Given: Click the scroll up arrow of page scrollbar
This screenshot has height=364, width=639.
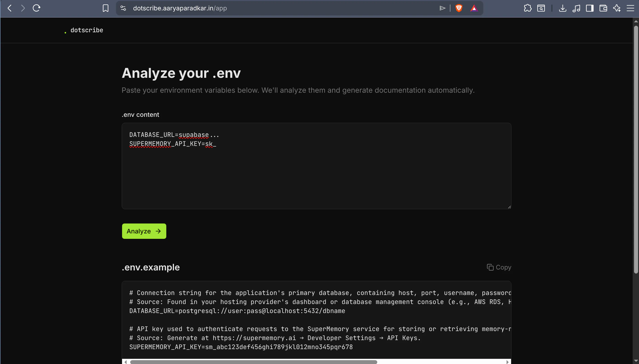Looking at the screenshot, I should click(x=636, y=21).
